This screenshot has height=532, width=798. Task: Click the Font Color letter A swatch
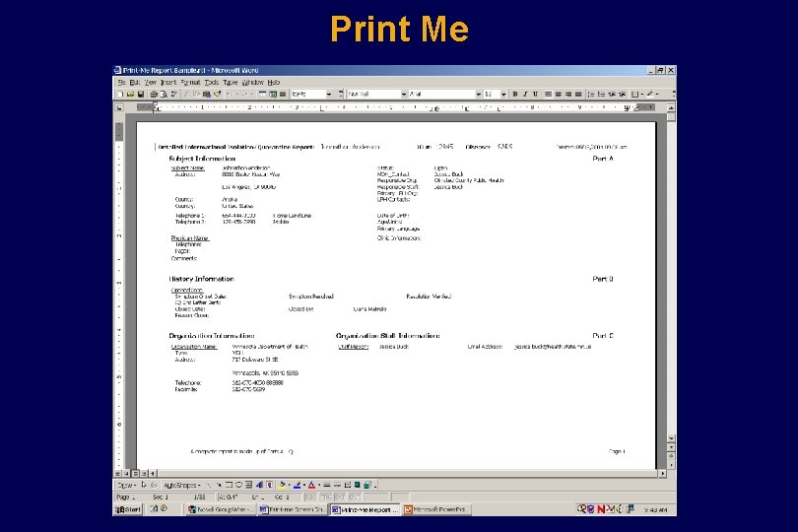tap(311, 485)
